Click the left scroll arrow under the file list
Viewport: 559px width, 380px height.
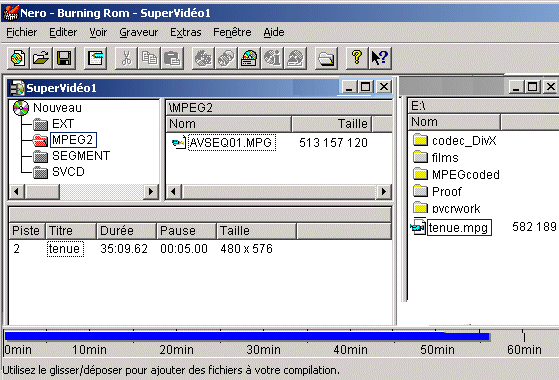(x=174, y=192)
